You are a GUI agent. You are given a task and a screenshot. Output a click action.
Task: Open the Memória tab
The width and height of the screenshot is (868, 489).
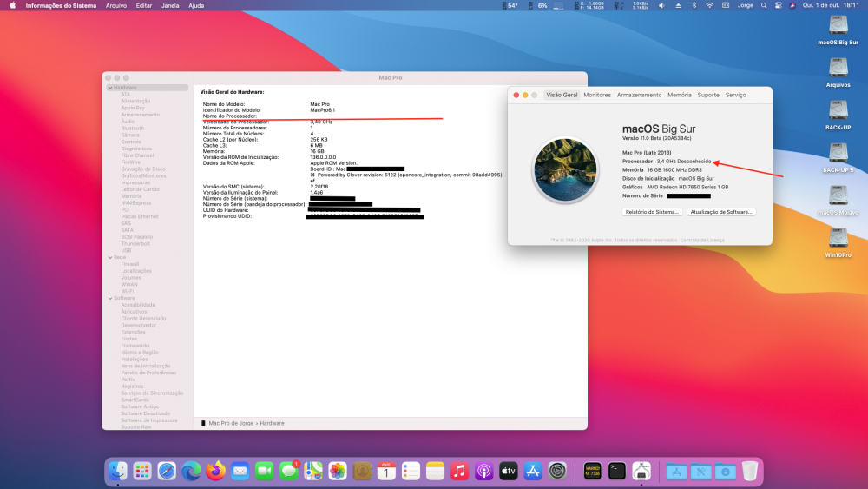pos(680,96)
